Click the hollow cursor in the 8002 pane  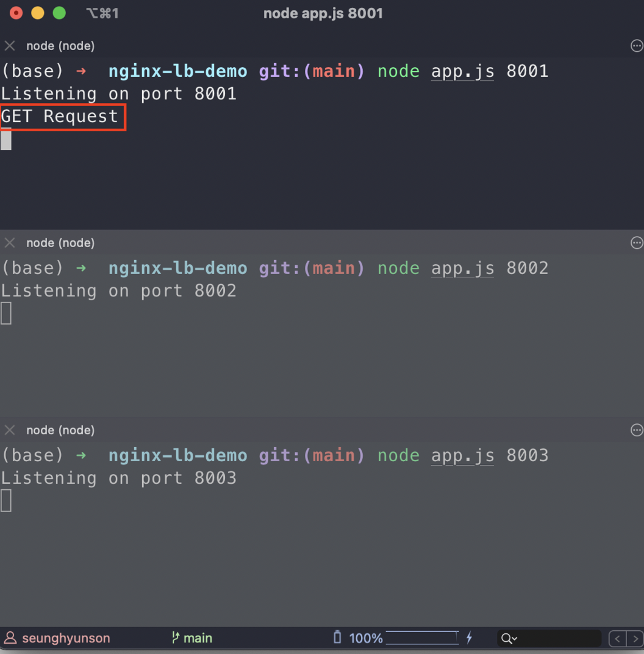[x=6, y=313]
